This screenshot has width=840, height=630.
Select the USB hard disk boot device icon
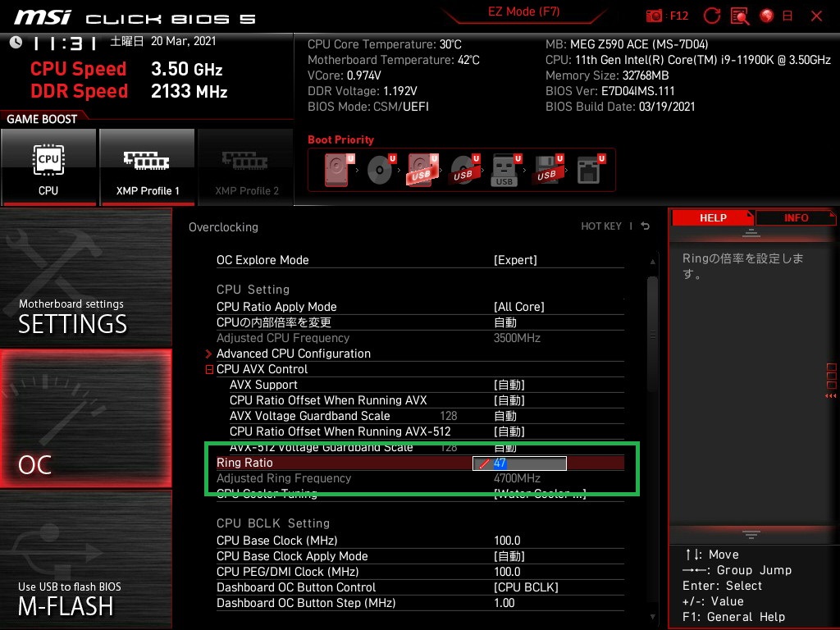tap(422, 170)
